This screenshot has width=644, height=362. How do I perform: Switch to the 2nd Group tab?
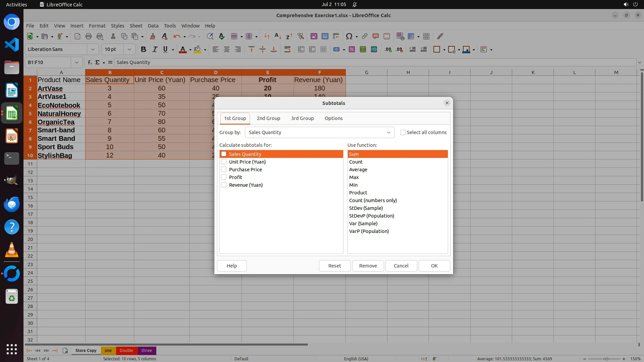268,118
